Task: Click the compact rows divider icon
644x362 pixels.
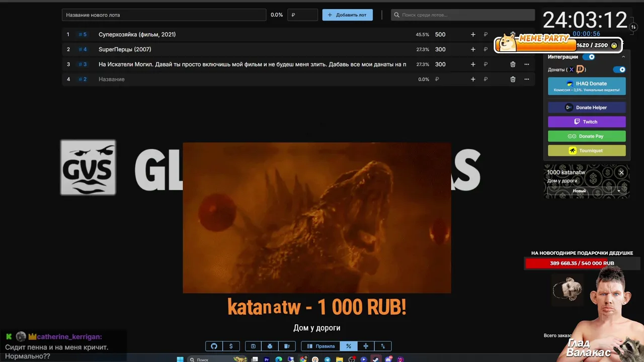Action: 366,346
